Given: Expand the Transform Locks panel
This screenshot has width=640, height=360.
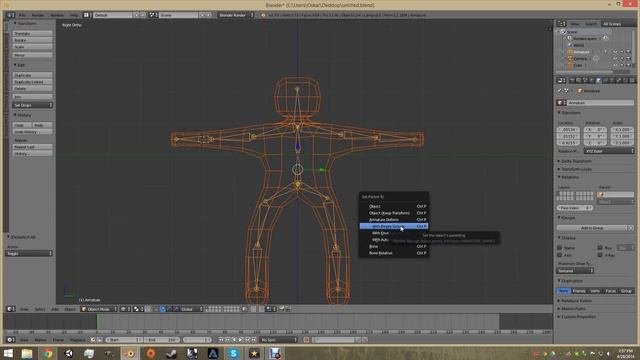Looking at the screenshot, I should tap(576, 169).
